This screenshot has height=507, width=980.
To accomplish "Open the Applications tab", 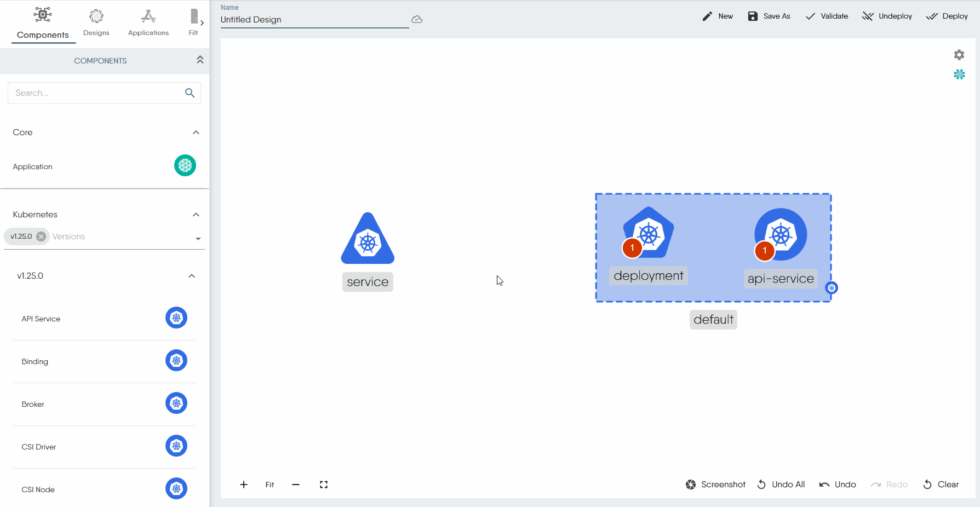I will coord(148,22).
